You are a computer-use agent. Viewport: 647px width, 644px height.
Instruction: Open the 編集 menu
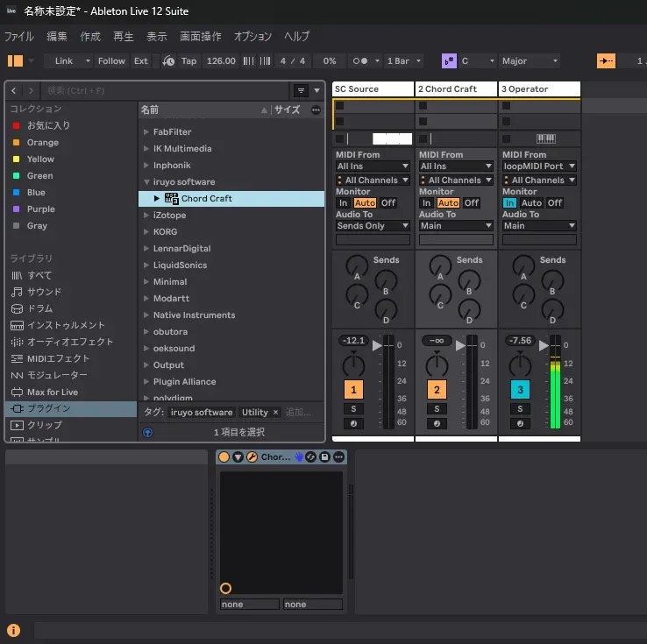click(x=57, y=36)
